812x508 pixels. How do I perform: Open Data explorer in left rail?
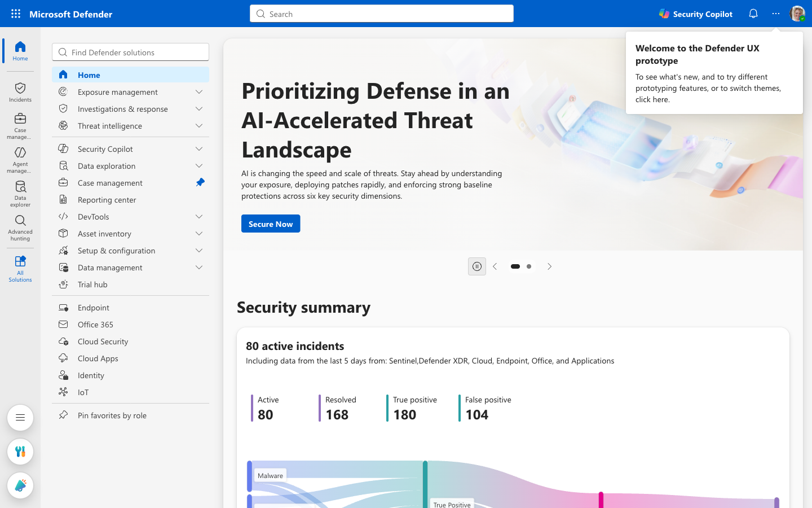click(x=20, y=194)
